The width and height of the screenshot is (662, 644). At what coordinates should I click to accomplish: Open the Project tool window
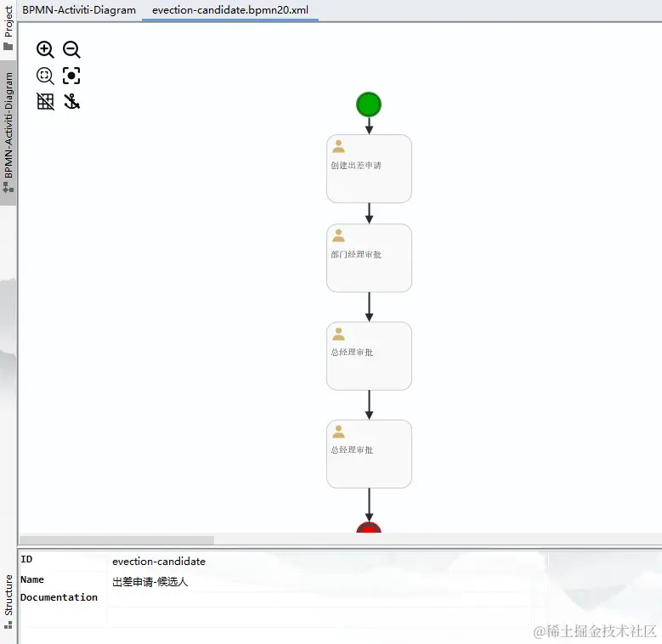point(8,28)
